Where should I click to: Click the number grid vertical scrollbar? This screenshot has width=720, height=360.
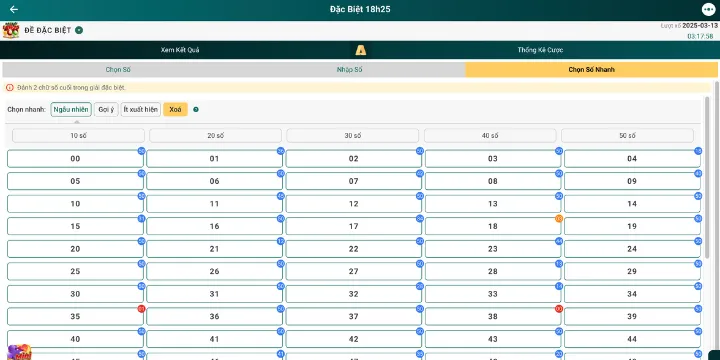click(707, 177)
